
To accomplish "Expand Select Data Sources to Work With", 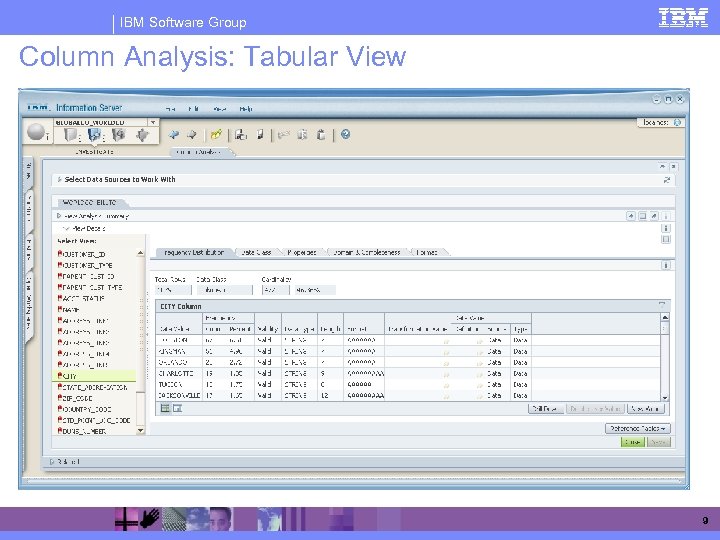I will 59,180.
